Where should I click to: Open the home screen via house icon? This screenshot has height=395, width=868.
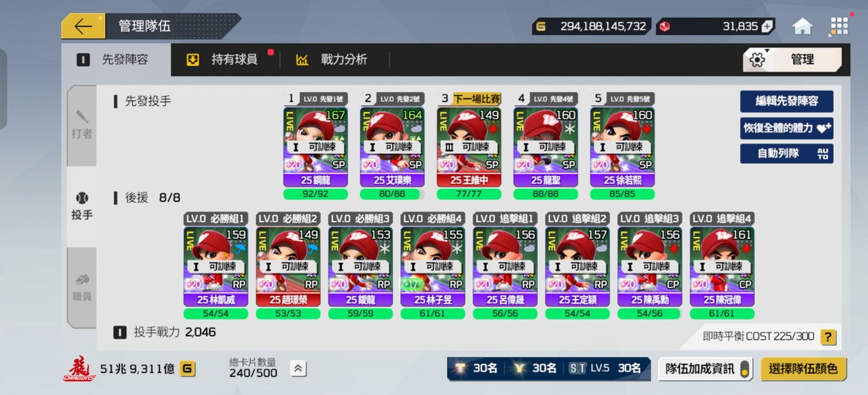[802, 26]
